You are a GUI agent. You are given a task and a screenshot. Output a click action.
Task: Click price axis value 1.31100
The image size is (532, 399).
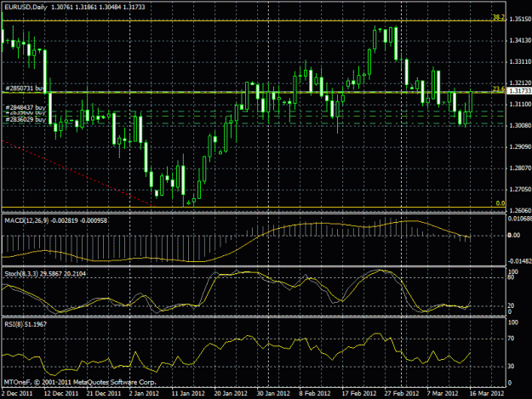tap(520, 105)
